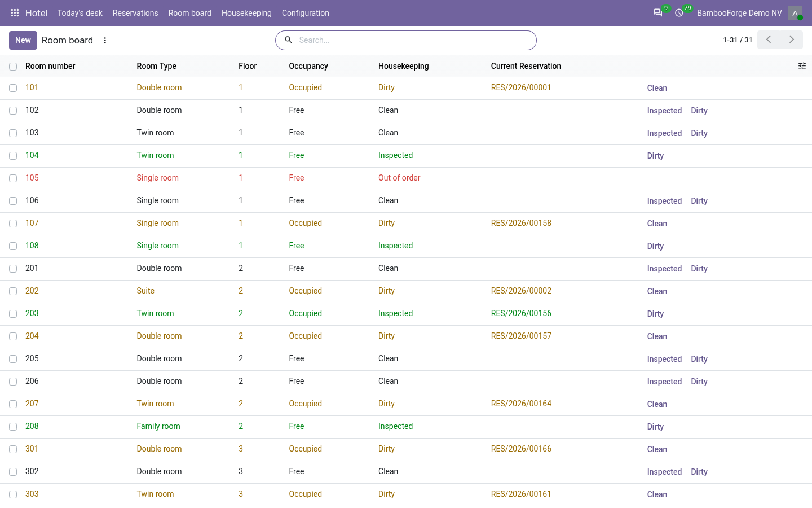
Task: Click the Suite room type cell
Action: point(145,291)
